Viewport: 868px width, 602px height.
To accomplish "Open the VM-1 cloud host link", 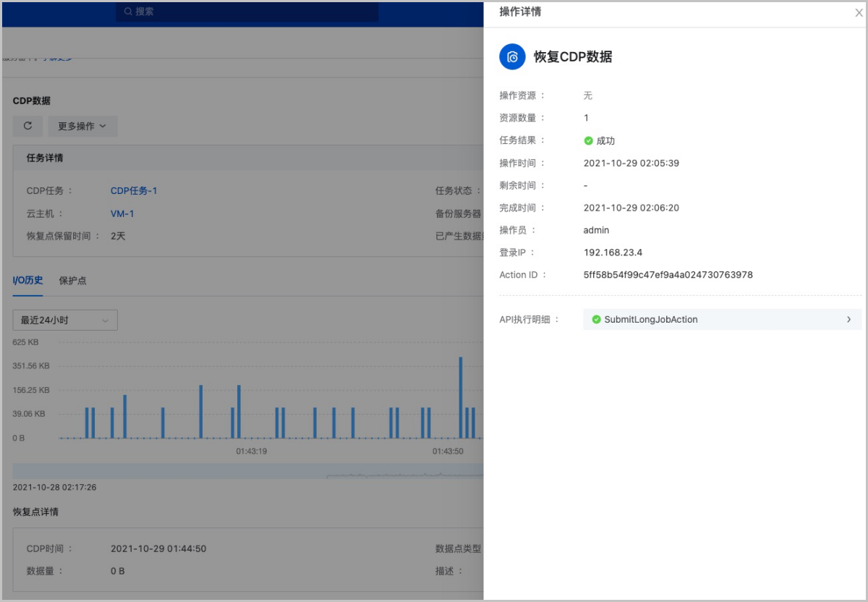I will [x=122, y=213].
